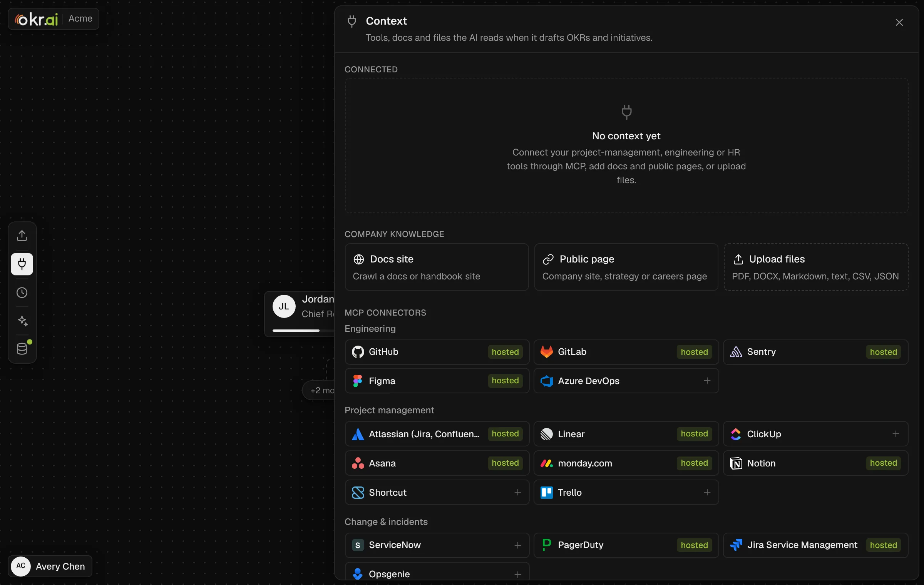Click the progress bar on Jordan card

pyautogui.click(x=303, y=331)
